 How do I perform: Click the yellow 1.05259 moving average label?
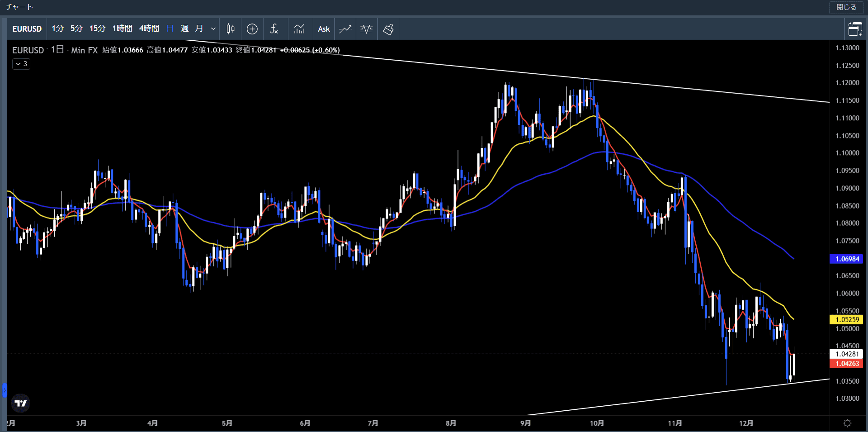846,319
